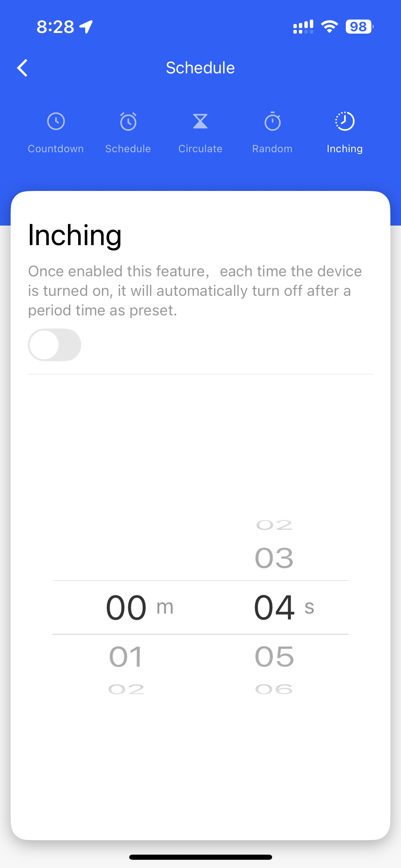Screen dimensions: 401x868
Task: Tap the Circulate hourglass icon
Action: point(200,121)
